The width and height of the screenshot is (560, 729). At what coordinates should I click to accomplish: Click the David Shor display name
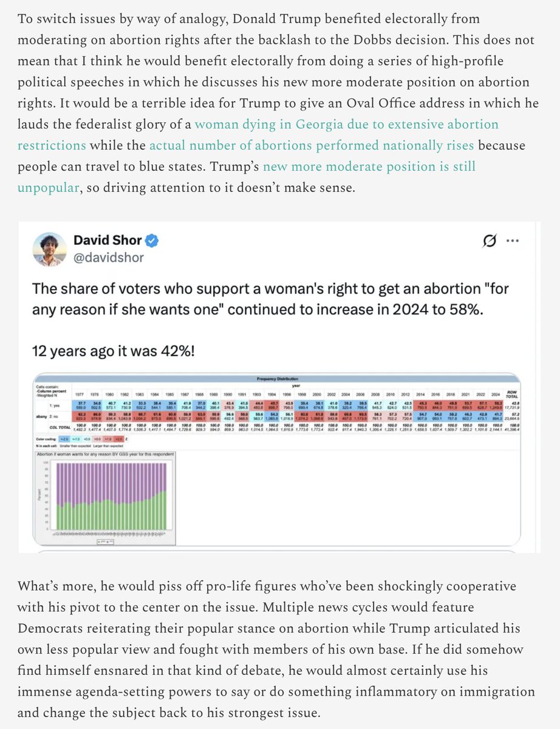(108, 241)
